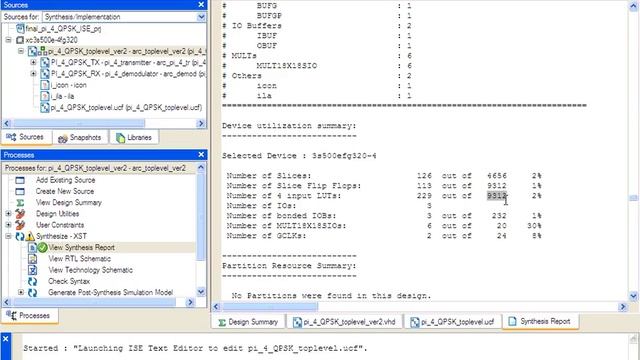This screenshot has height=360, width=640.
Task: Click the 'Number of Slices:' line
Action: (x=384, y=176)
